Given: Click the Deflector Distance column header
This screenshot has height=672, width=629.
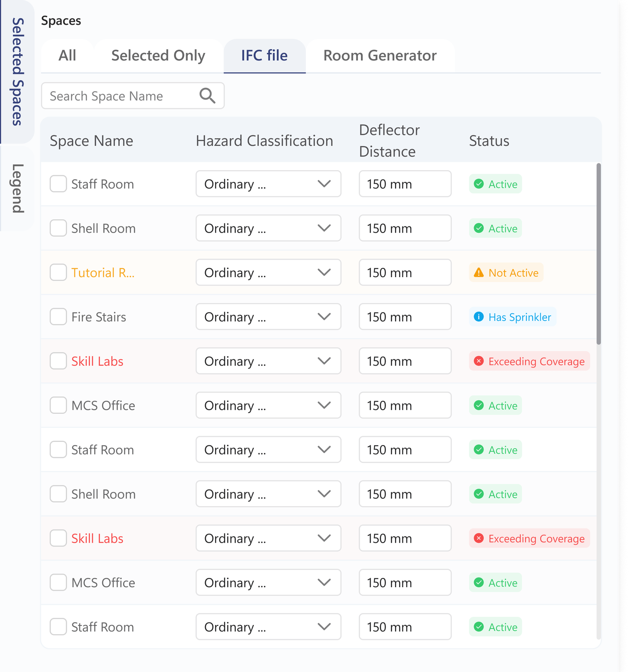Looking at the screenshot, I should [x=390, y=141].
